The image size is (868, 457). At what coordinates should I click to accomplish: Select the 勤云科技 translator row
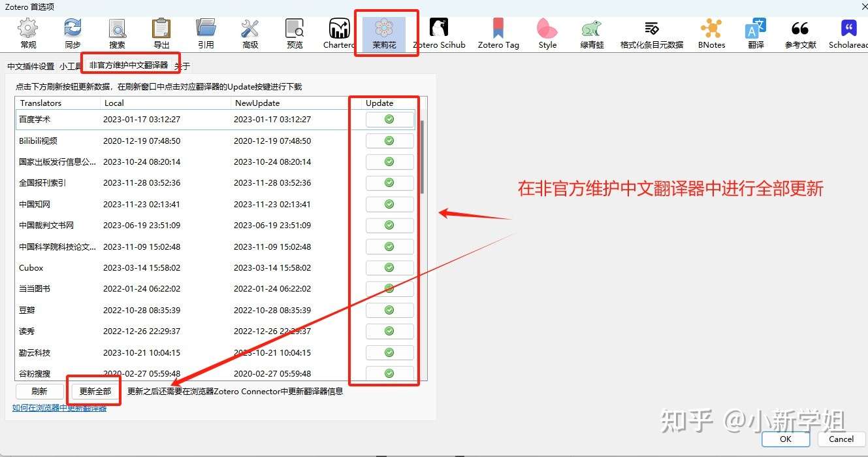click(x=216, y=352)
